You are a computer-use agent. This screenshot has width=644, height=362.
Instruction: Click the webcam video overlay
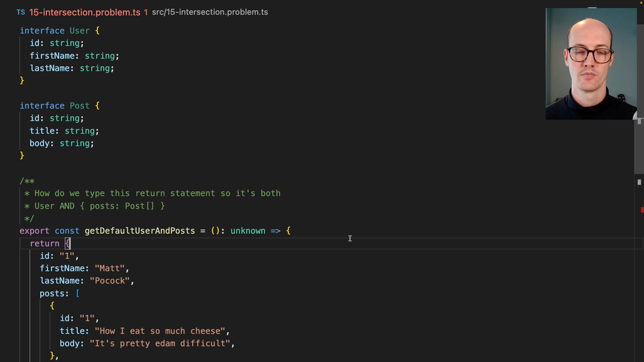coord(590,64)
